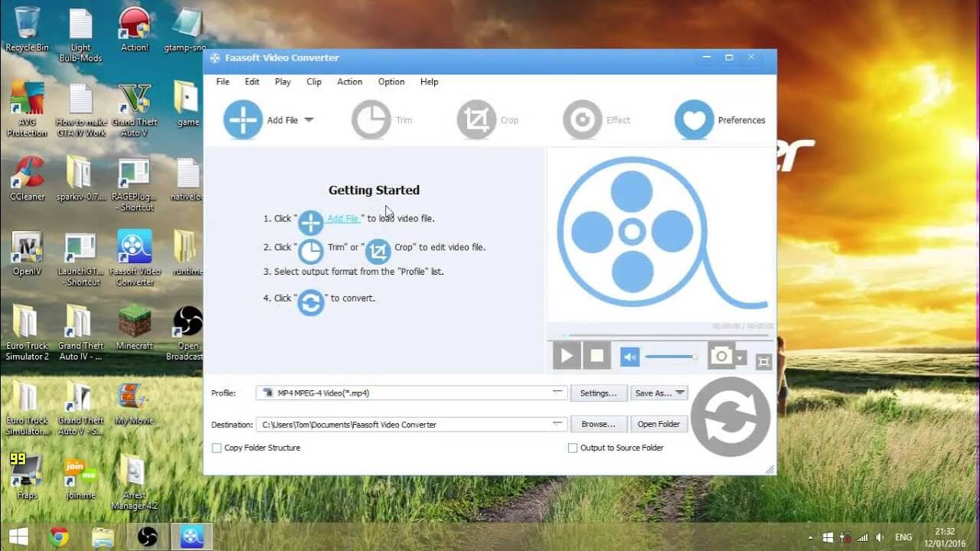
Task: Select the CCleaner desktop icon
Action: point(28,179)
